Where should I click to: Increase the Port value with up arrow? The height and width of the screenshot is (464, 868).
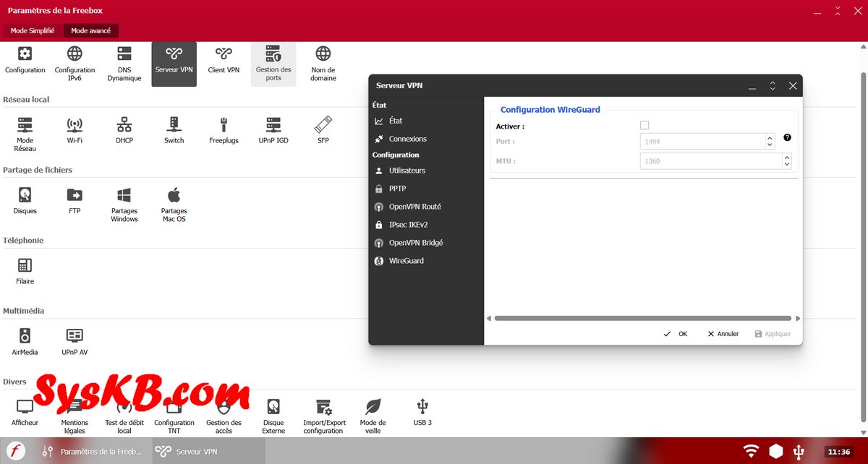click(770, 138)
